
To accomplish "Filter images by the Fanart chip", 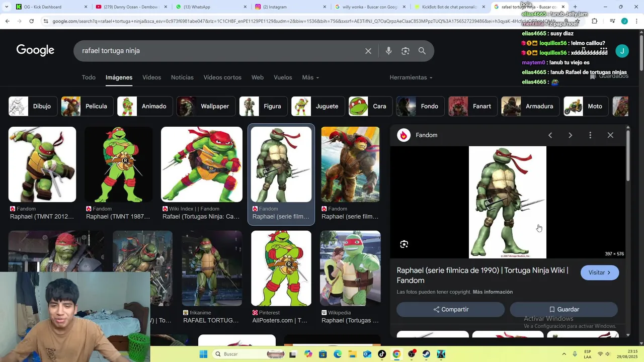I will point(472,106).
